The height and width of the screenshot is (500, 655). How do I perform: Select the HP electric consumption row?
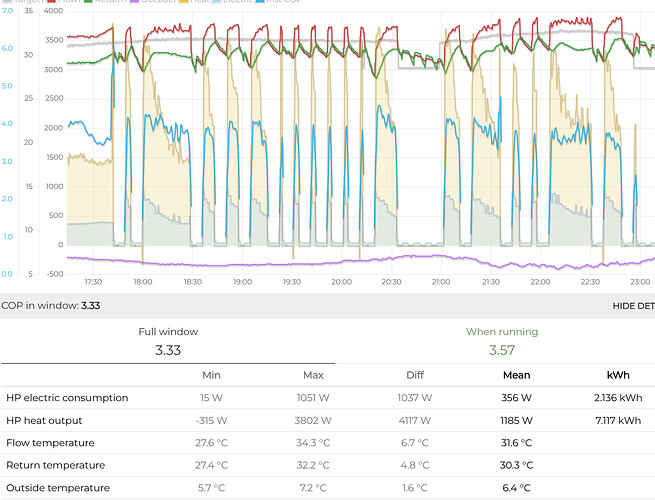(67, 398)
